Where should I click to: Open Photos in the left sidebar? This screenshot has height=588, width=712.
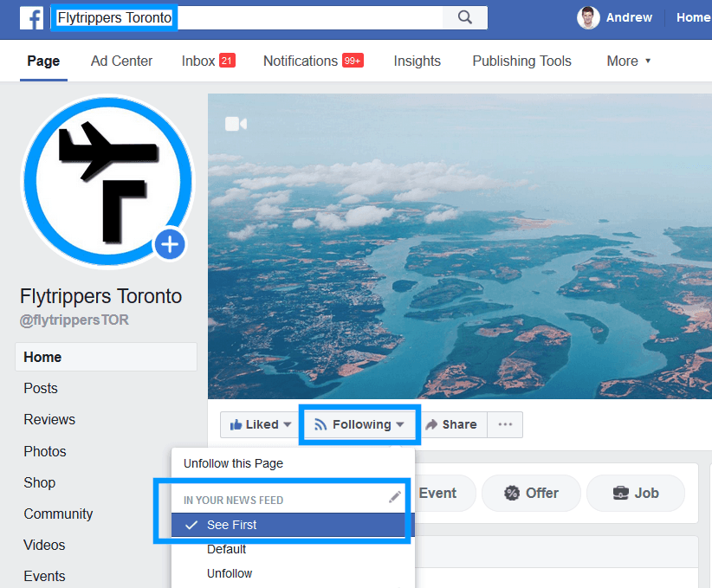coord(45,451)
